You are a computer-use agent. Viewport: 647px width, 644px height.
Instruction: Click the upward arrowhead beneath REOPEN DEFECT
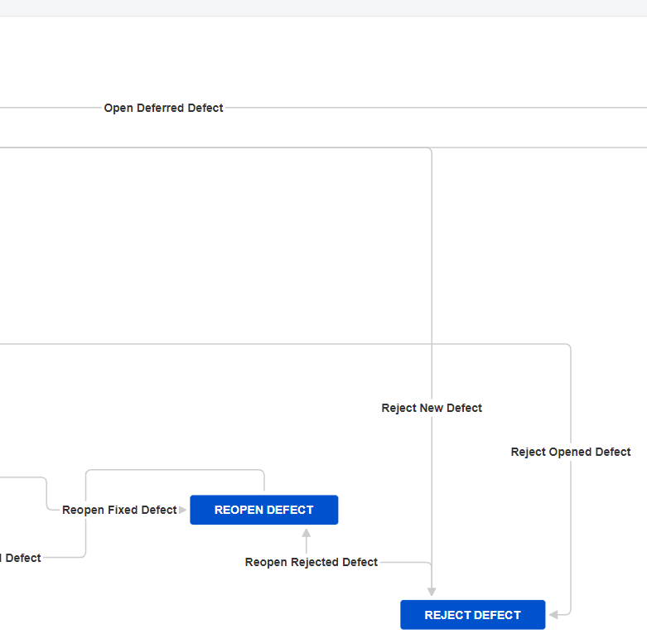click(307, 533)
